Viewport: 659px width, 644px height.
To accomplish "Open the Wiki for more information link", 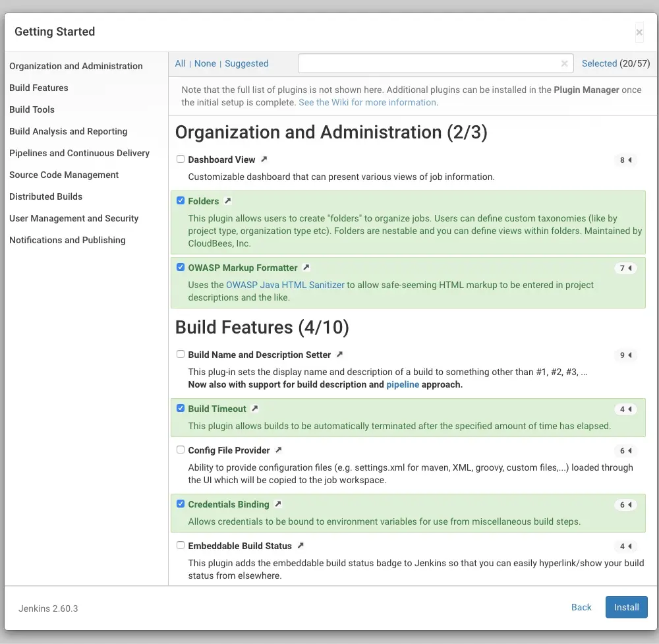I will pyautogui.click(x=368, y=102).
